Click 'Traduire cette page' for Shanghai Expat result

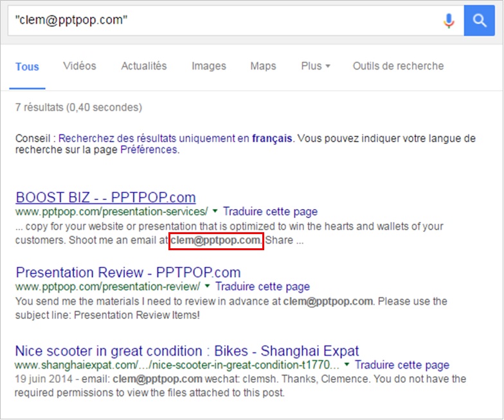point(402,365)
